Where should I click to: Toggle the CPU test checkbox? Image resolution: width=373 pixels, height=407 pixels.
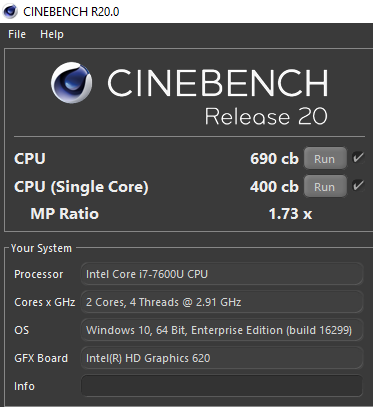pyautogui.click(x=358, y=157)
